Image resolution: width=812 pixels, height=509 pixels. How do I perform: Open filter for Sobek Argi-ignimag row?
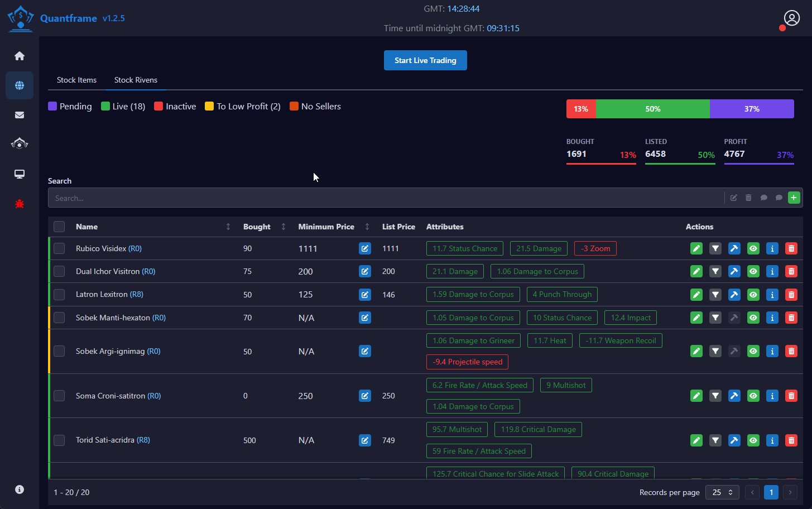715,351
